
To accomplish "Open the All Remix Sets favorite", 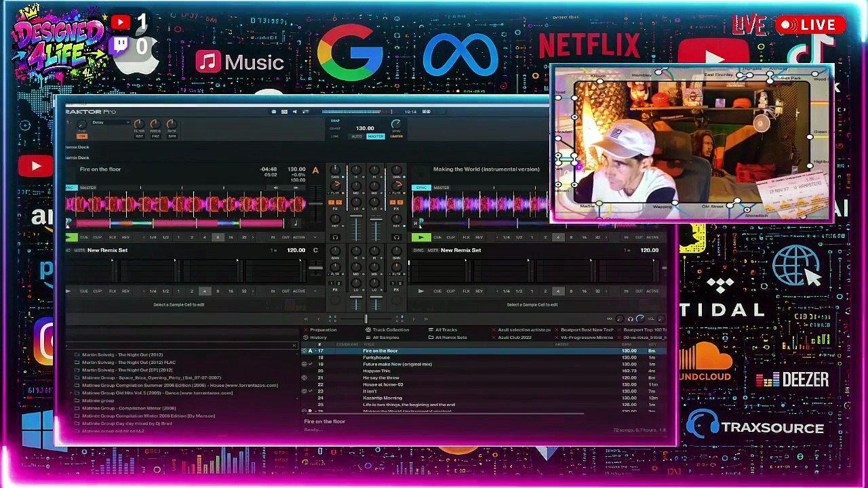I will click(x=448, y=337).
